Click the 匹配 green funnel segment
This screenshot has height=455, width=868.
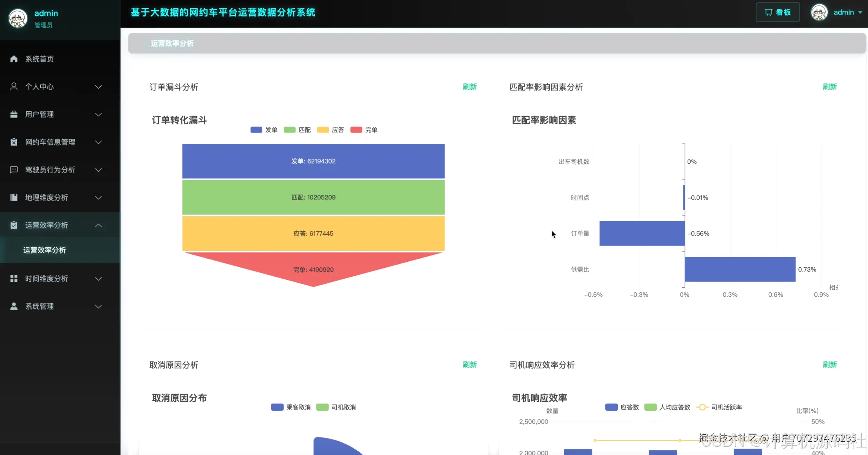pos(313,198)
